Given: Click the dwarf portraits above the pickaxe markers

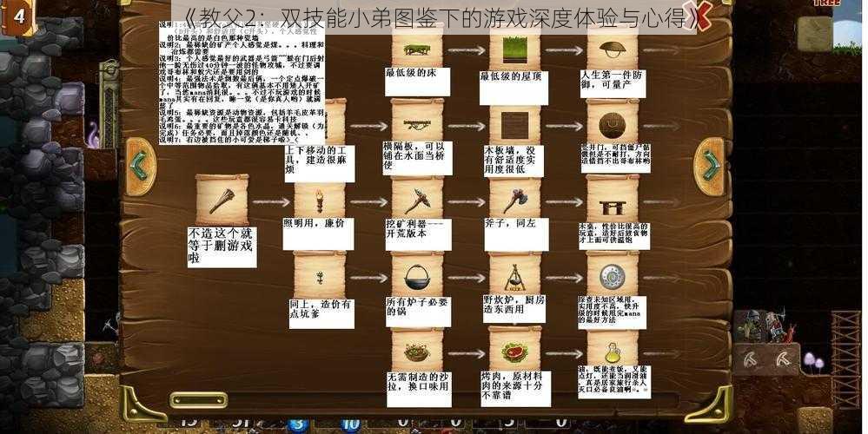Looking at the screenshot, I should pyautogui.click(x=766, y=326).
